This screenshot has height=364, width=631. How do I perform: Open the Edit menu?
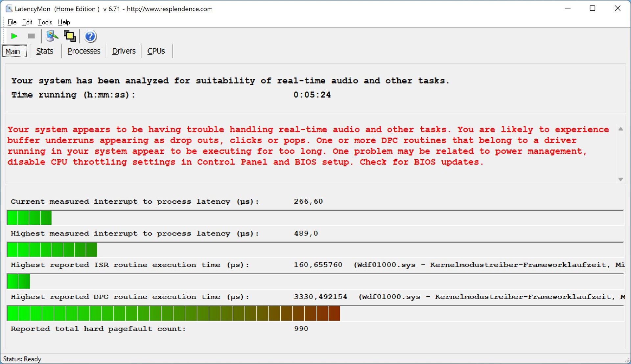[x=27, y=22]
